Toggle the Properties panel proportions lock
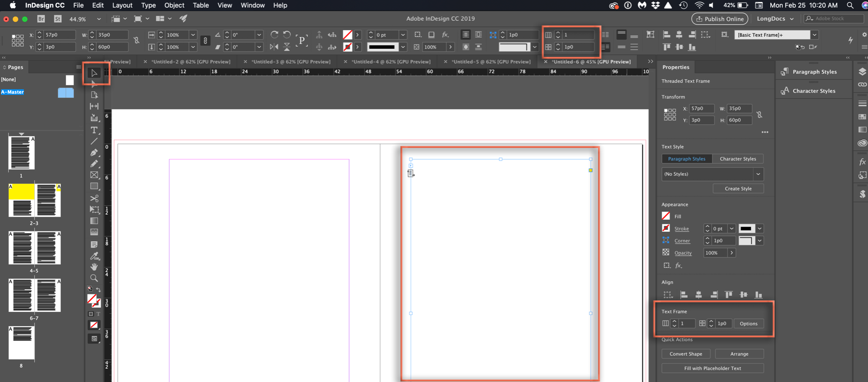 pos(759,115)
